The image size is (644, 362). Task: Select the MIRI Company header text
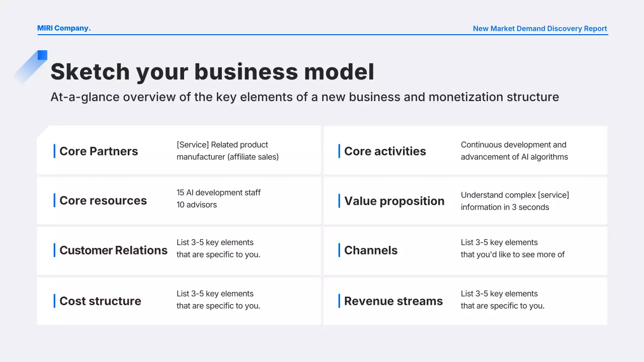[x=64, y=28]
